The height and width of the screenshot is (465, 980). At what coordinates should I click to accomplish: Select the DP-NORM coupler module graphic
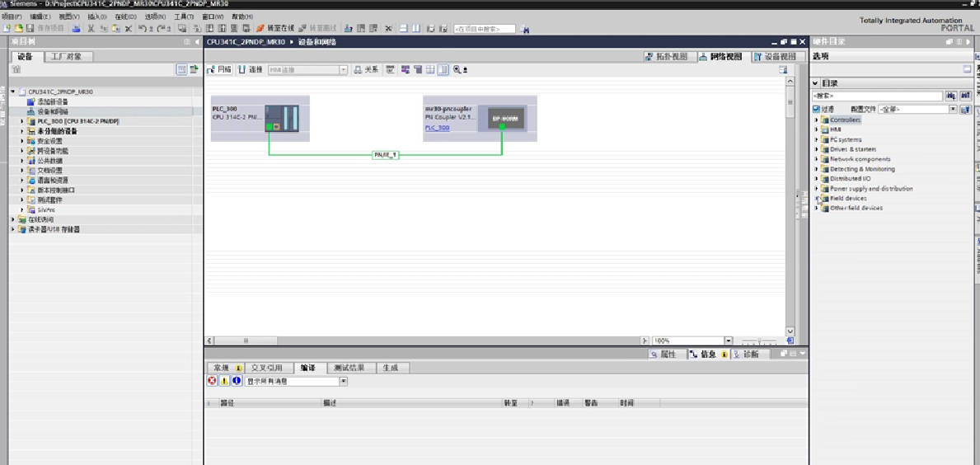point(505,118)
